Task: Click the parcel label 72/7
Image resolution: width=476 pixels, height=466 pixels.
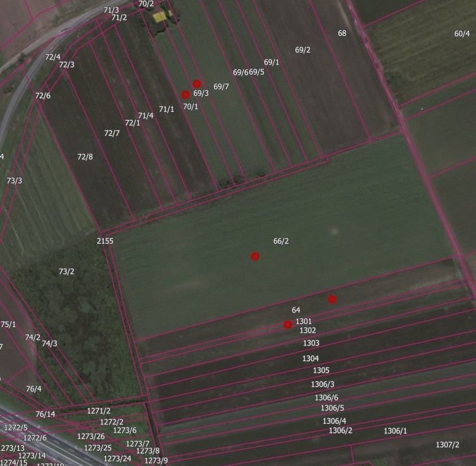Action: [112, 133]
